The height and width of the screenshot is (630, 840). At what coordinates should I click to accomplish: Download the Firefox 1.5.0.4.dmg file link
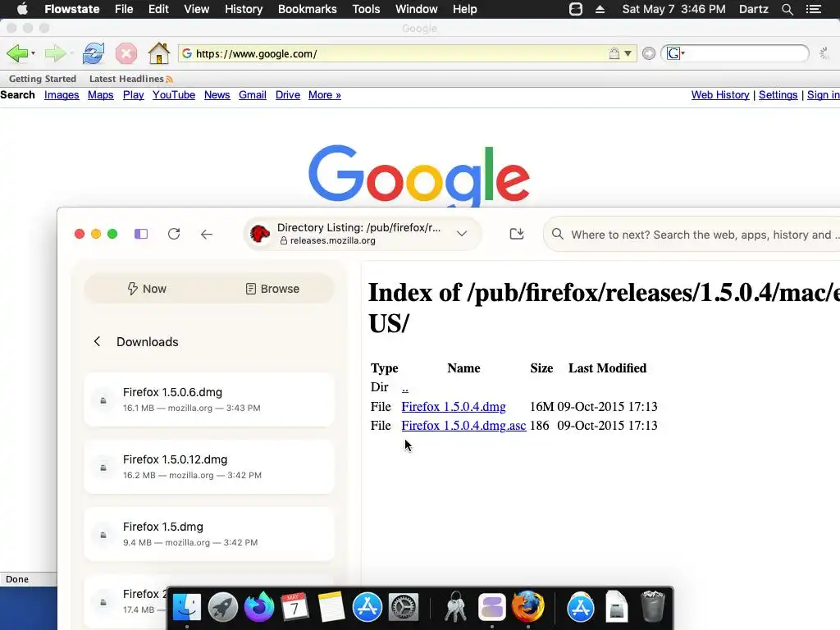(x=453, y=407)
